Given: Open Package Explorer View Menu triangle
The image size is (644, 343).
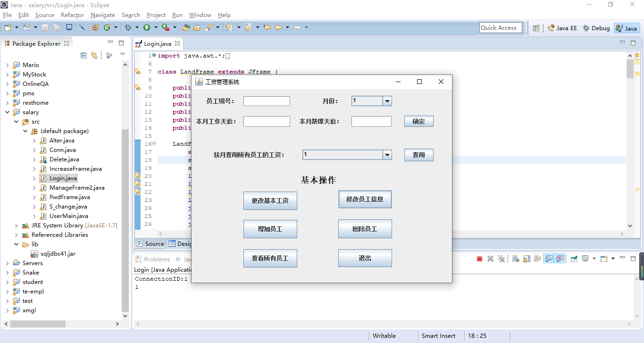Looking at the screenshot, I should [123, 55].
